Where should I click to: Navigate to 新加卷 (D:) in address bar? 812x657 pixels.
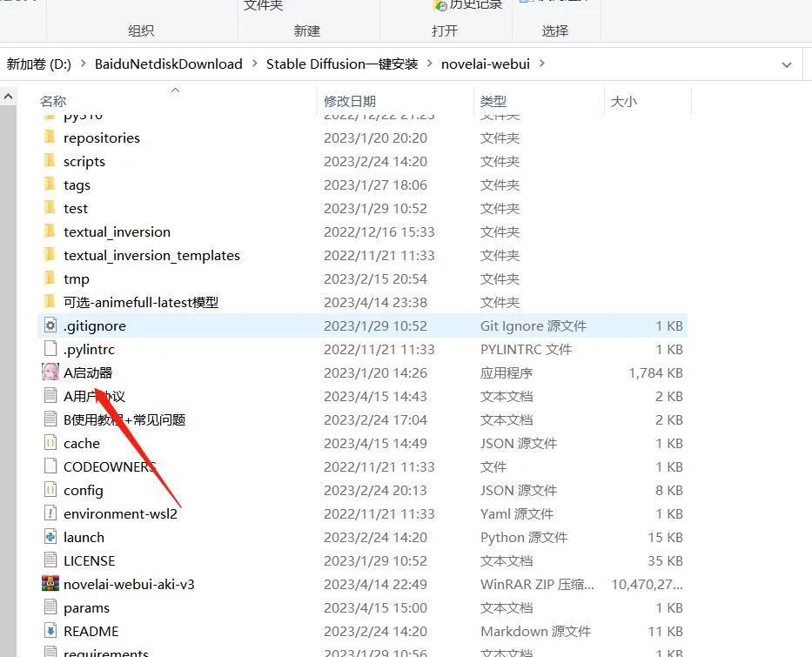point(39,64)
